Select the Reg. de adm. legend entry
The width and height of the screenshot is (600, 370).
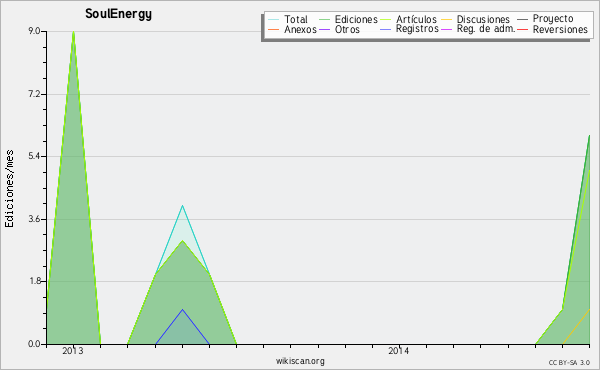click(486, 29)
